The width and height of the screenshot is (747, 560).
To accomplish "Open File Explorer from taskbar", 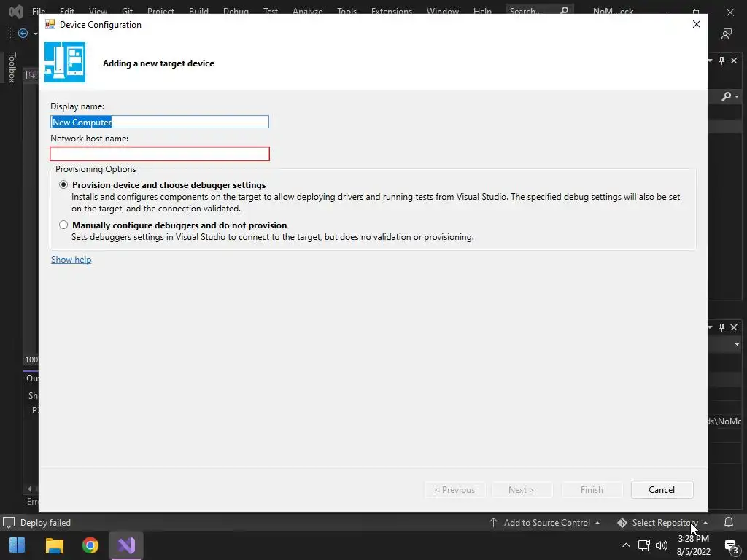I will click(x=54, y=545).
